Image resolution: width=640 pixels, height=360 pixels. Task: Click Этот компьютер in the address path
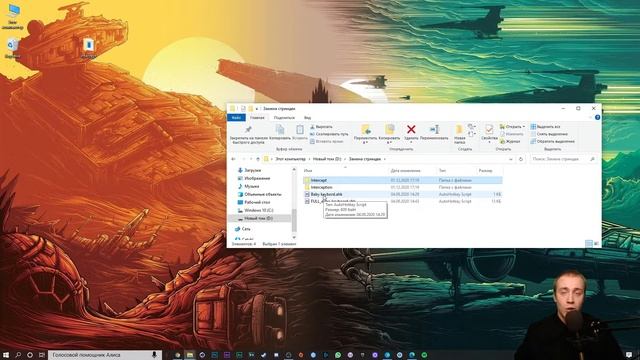coord(290,159)
